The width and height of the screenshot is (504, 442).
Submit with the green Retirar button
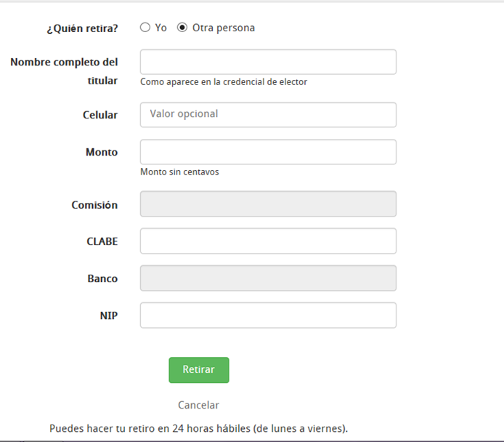tap(199, 370)
